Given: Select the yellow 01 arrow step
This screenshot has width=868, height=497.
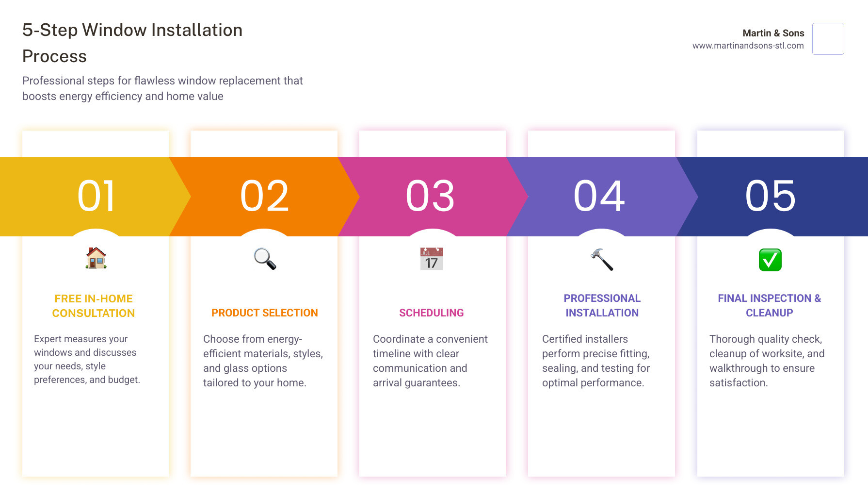Looking at the screenshot, I should [x=96, y=196].
